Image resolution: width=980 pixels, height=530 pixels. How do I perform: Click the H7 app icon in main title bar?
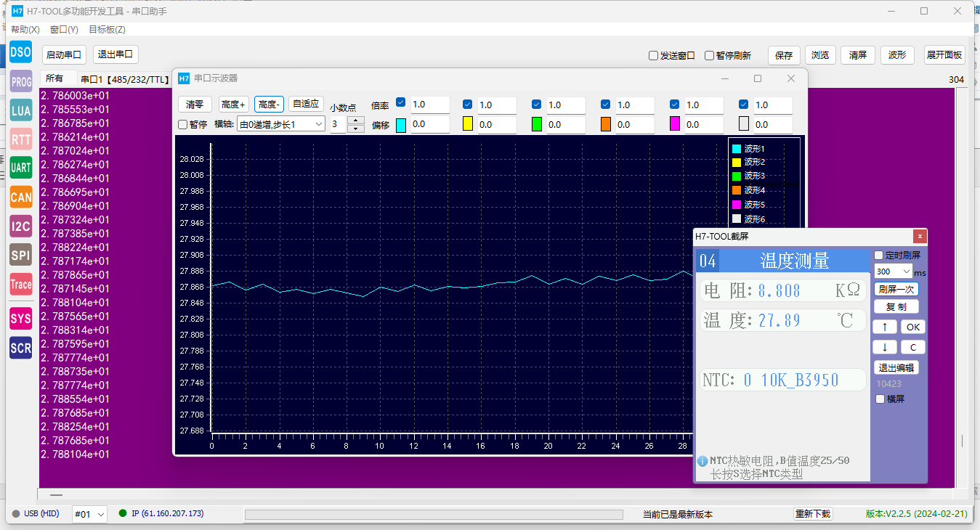pos(17,12)
